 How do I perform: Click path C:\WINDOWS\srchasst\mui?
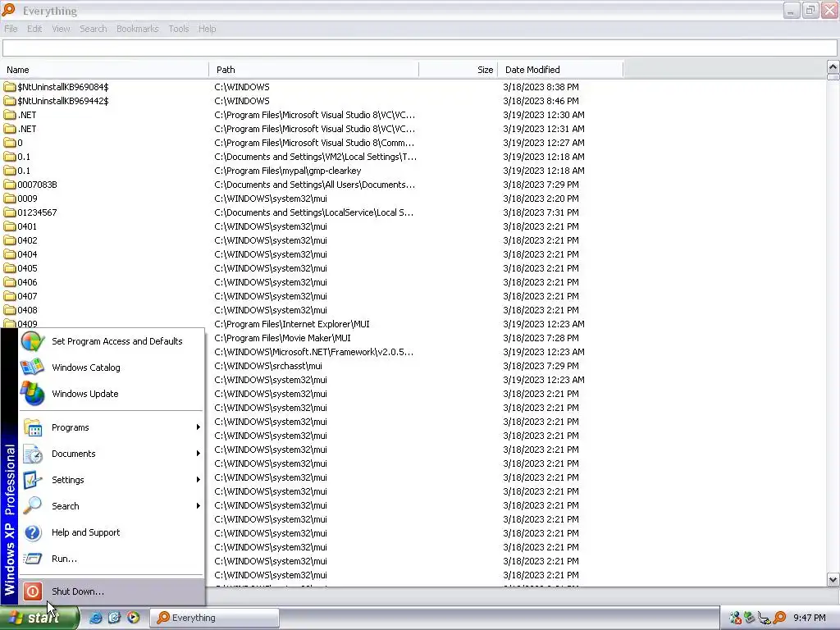268,366
